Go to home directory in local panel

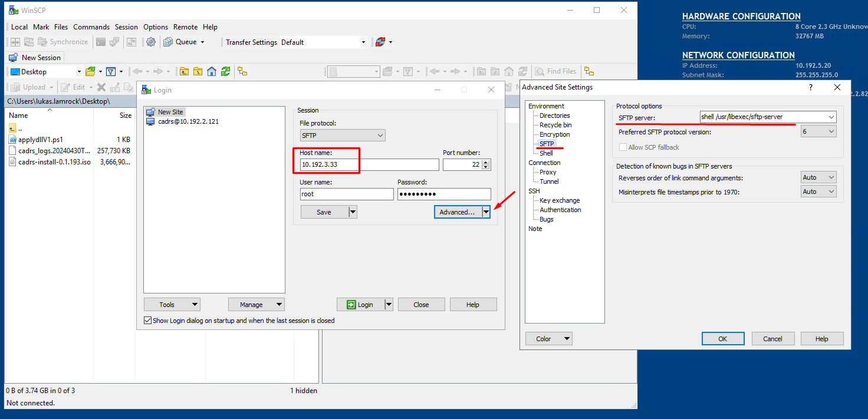[x=212, y=71]
